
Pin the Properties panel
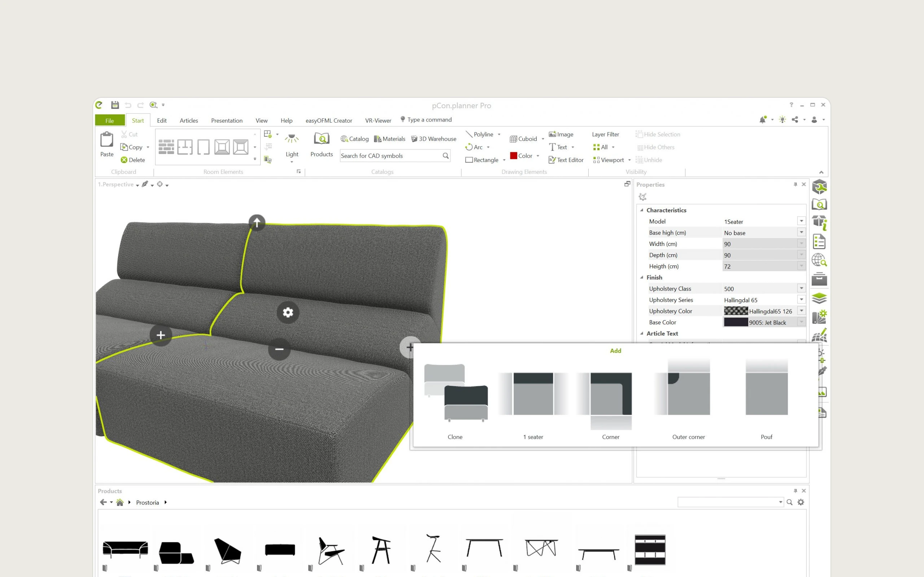pyautogui.click(x=796, y=184)
